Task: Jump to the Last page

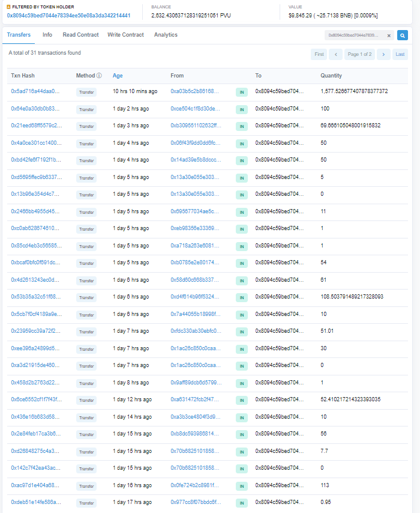Action: click(x=400, y=55)
